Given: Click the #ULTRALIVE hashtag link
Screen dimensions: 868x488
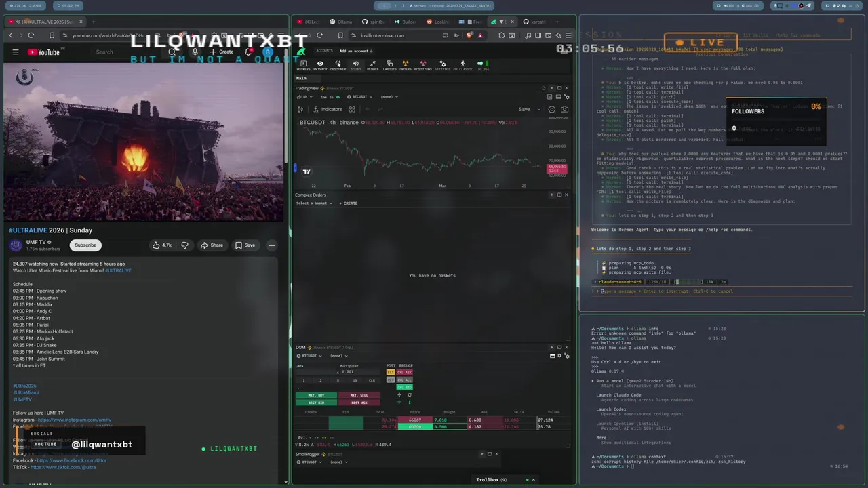Looking at the screenshot, I should click(118, 270).
